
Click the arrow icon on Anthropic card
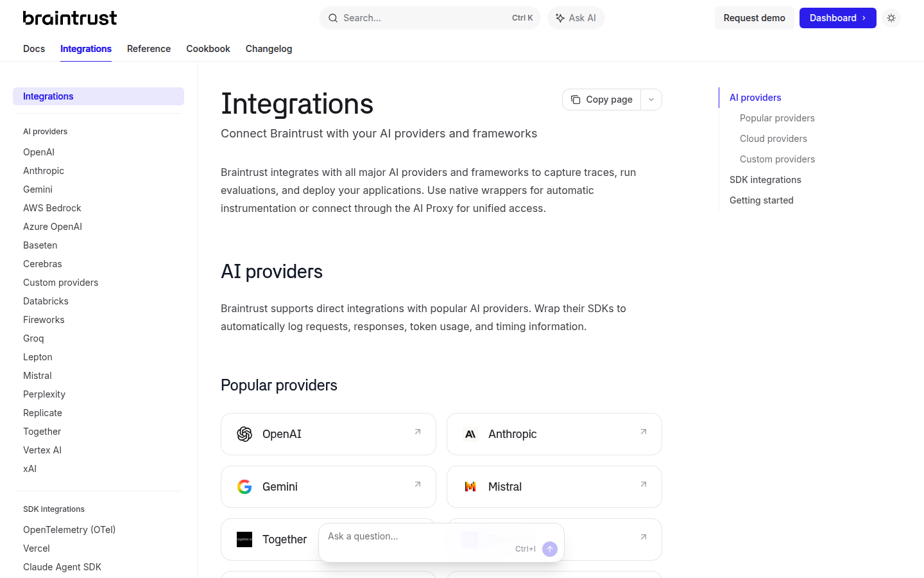tap(644, 432)
